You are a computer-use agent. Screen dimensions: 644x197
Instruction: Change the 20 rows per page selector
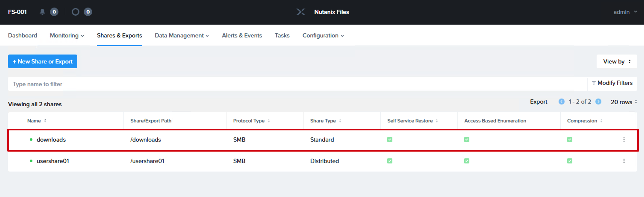[x=623, y=102]
